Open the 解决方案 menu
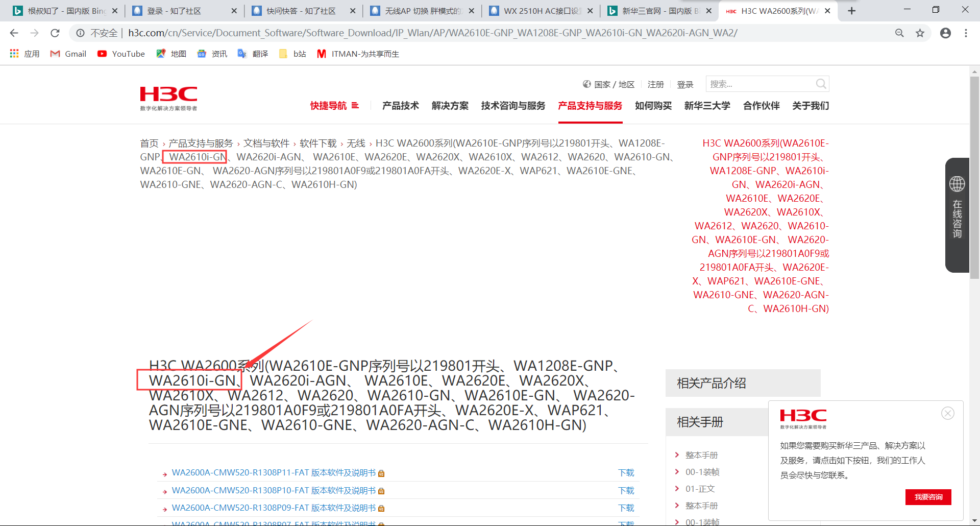Screen dimensions: 980x526 [450, 106]
